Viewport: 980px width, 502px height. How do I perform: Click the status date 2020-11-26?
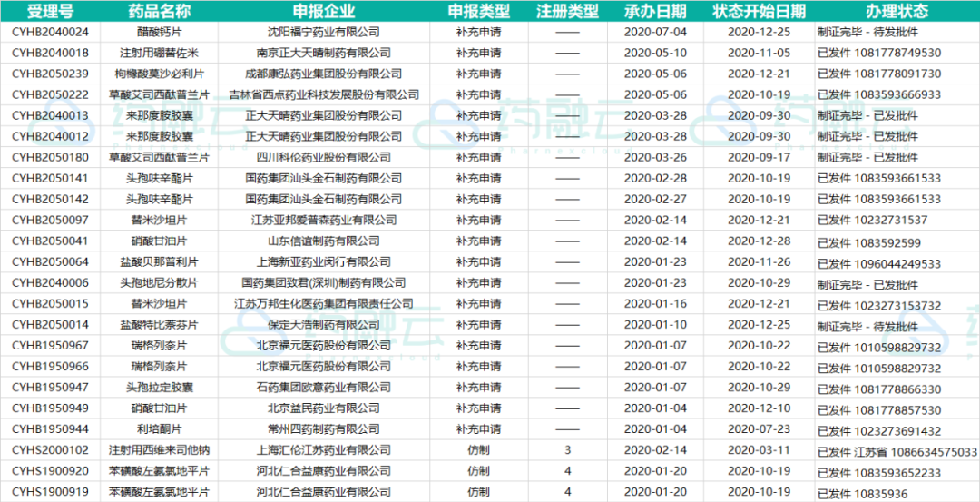[759, 262]
